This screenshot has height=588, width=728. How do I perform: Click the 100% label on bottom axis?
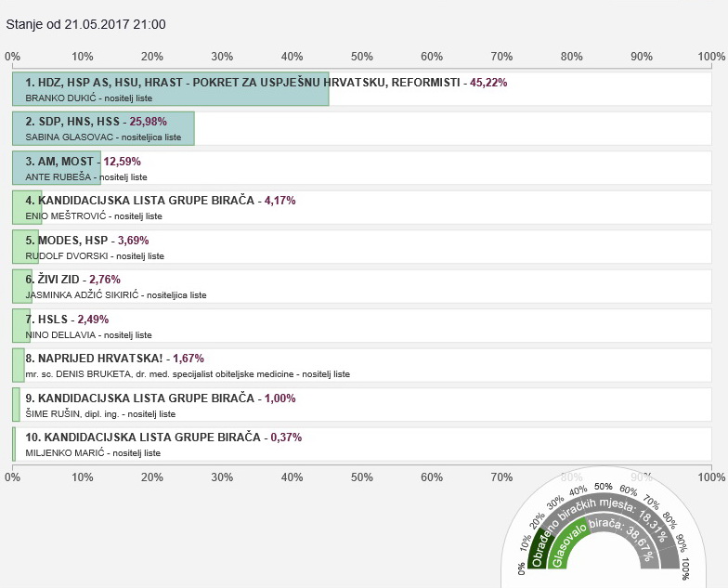pos(710,477)
